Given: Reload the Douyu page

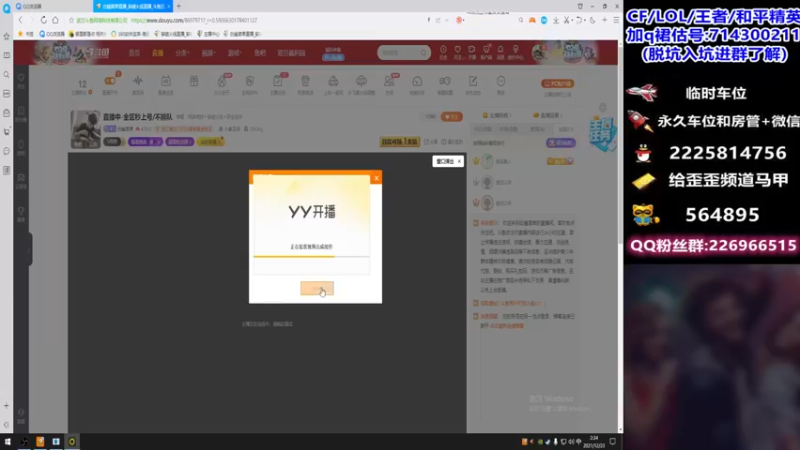Looking at the screenshot, I should pyautogui.click(x=43, y=20).
